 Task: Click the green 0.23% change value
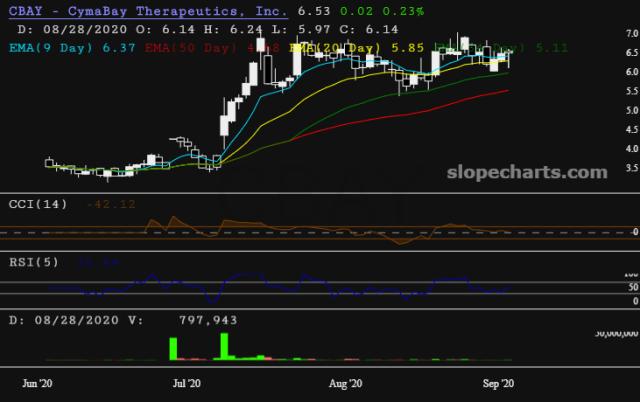(x=403, y=11)
